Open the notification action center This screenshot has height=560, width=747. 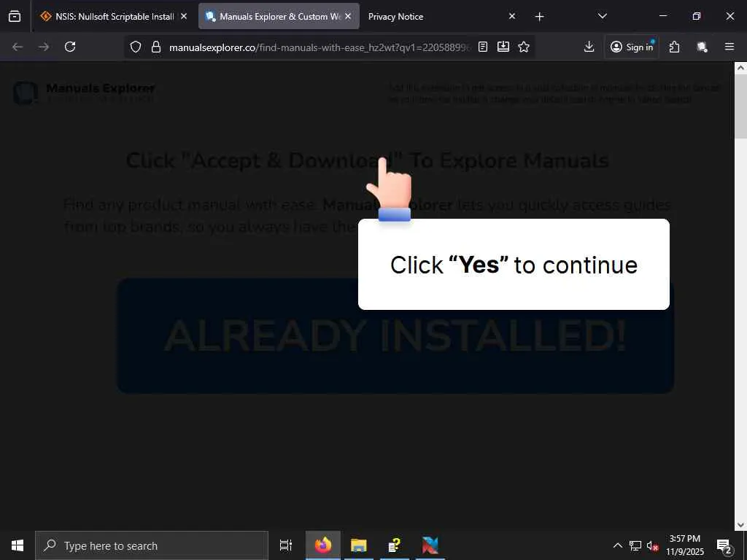click(724, 545)
